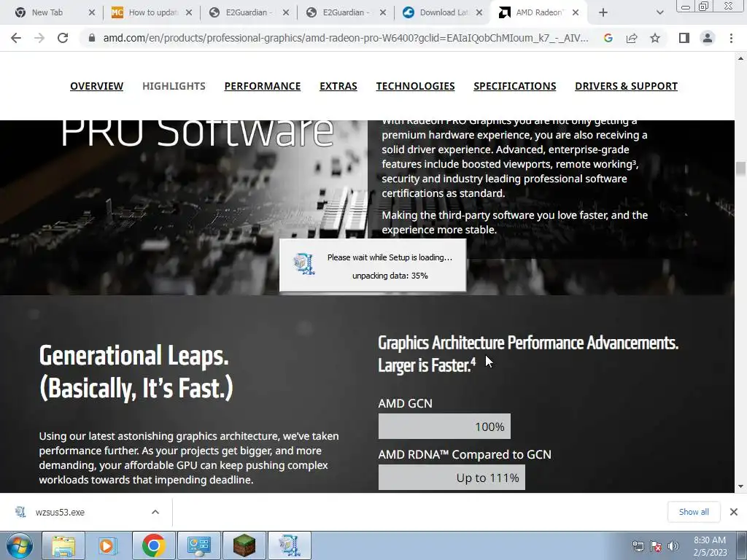Click the page vertical scrollbar thumb
The width and height of the screenshot is (747, 560).
tap(740, 168)
